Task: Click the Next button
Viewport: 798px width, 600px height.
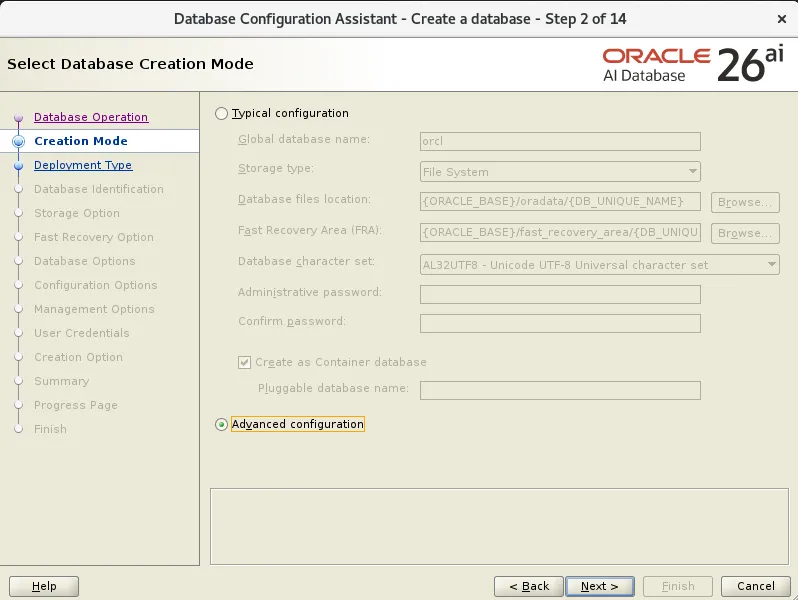Action: [600, 586]
